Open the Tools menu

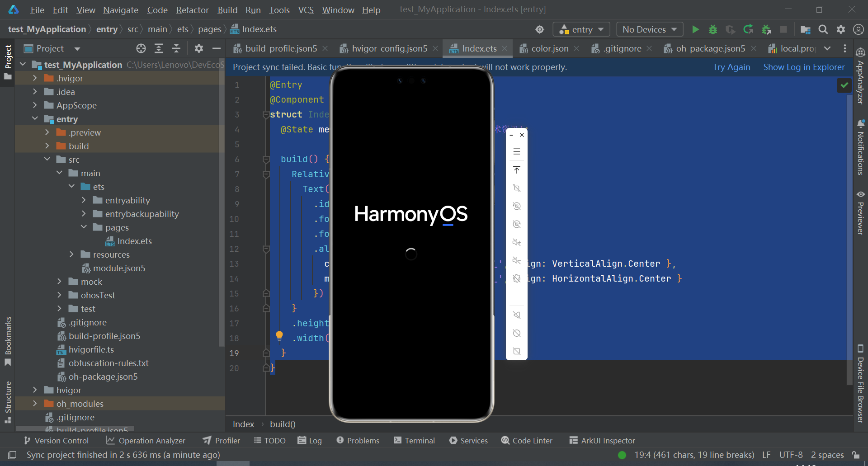(x=279, y=10)
